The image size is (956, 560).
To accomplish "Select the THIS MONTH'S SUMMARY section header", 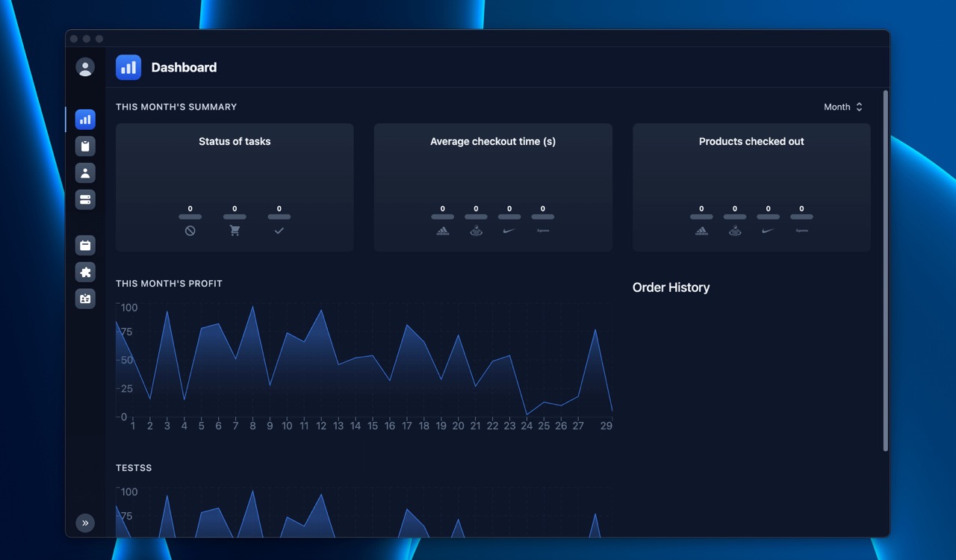I will click(x=176, y=107).
